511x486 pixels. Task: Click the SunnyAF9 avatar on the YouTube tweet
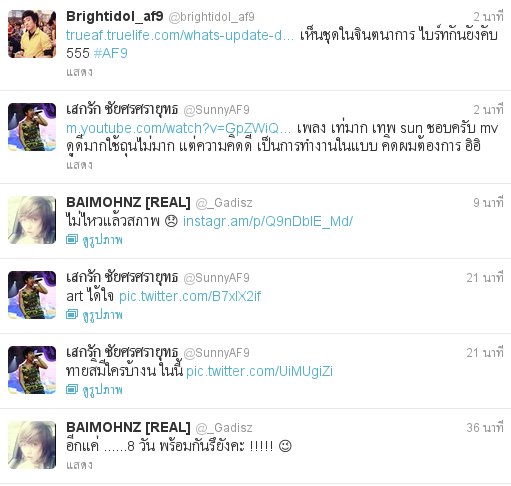[x=32, y=127]
